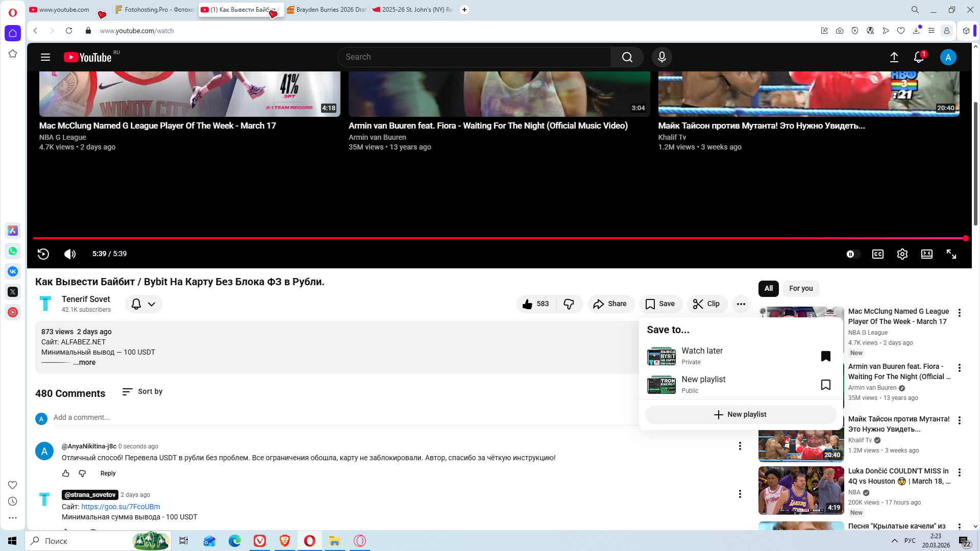980x551 pixels.
Task: Enter fullscreen mode in the player
Action: pos(951,254)
